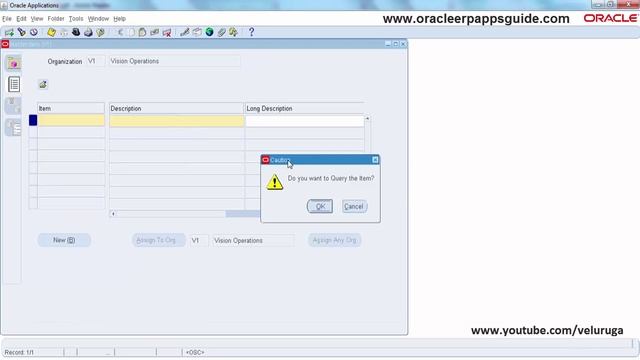Click the Delete record red-X icon
The width and height of the screenshot is (640, 360).
pyautogui.click(x=167, y=32)
